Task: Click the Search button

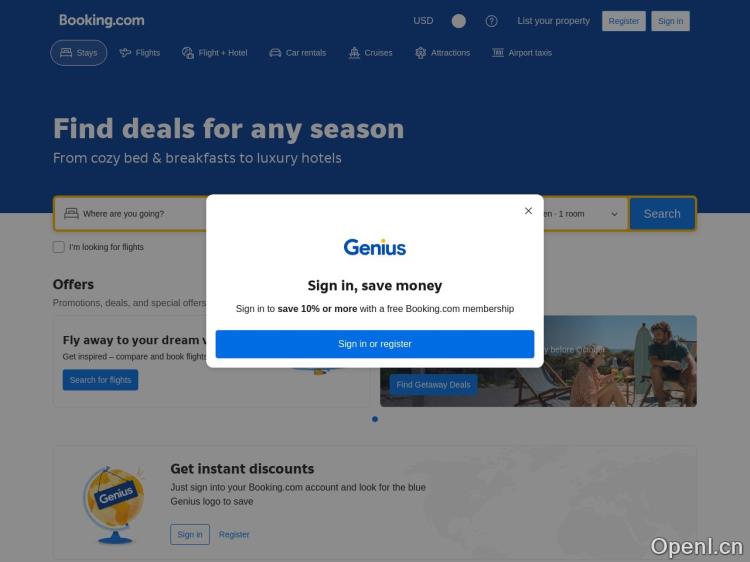Action: point(662,214)
